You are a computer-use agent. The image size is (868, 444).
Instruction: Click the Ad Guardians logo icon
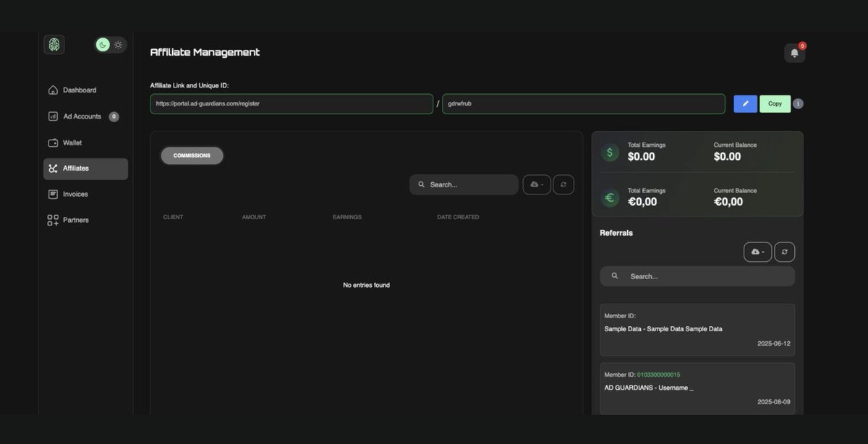pos(54,45)
